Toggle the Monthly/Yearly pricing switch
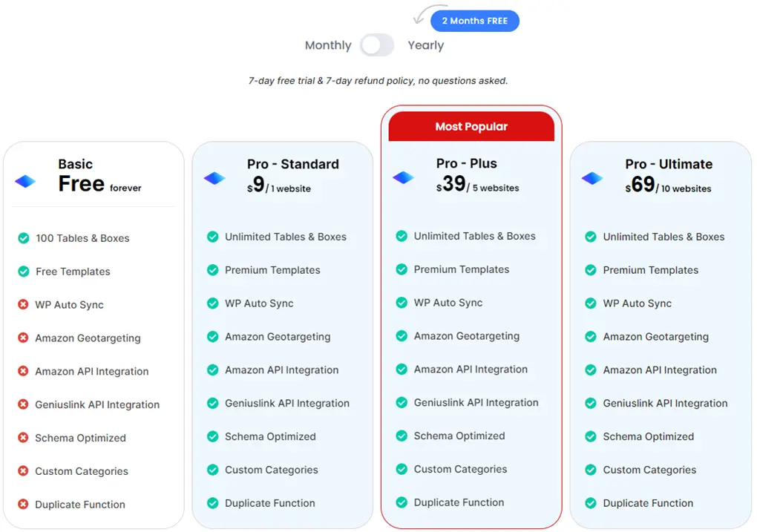The image size is (757, 532). pyautogui.click(x=377, y=45)
